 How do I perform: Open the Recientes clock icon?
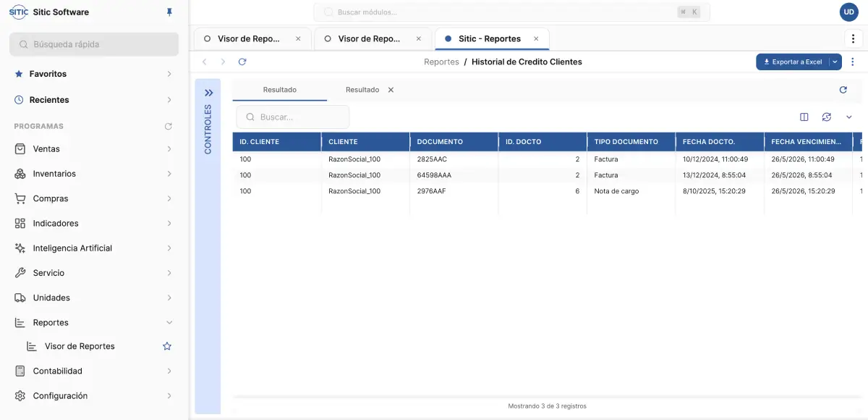pos(19,100)
